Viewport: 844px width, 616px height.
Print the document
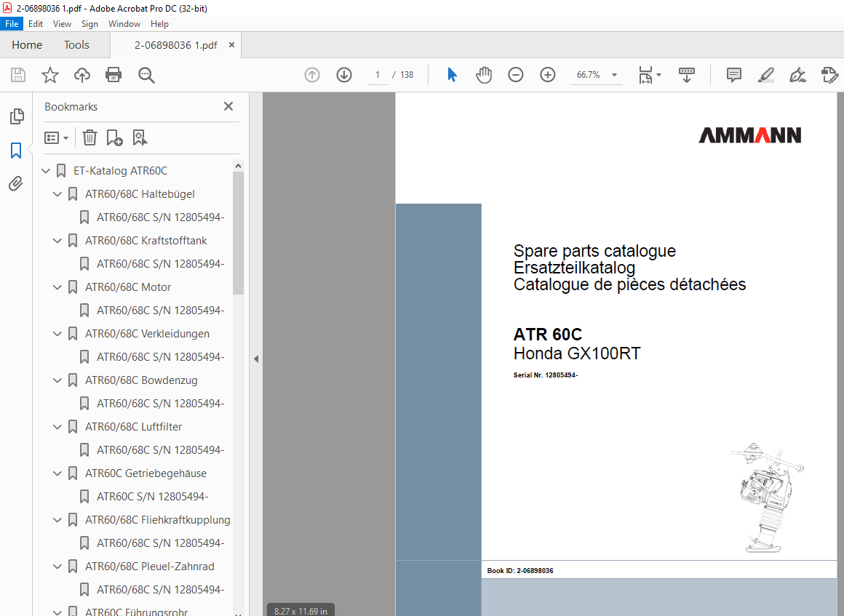tap(114, 75)
